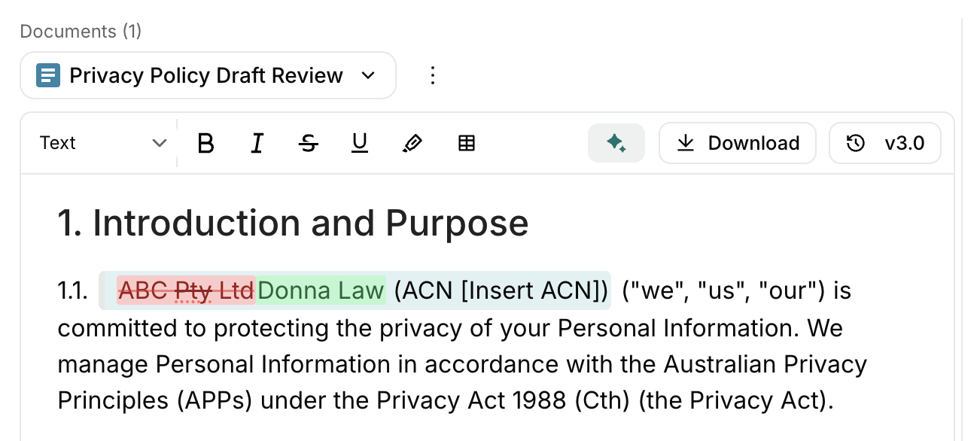This screenshot has width=980, height=441.
Task: Download the document
Action: [x=737, y=143]
